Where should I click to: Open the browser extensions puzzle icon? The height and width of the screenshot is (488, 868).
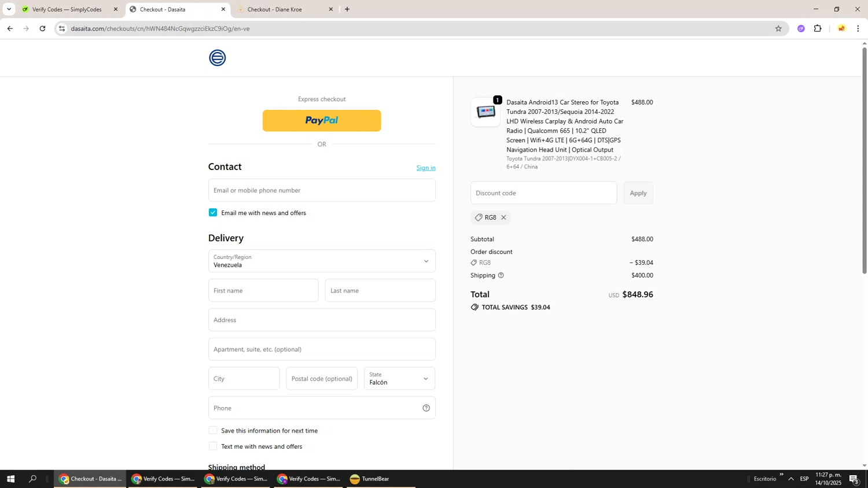coord(818,28)
